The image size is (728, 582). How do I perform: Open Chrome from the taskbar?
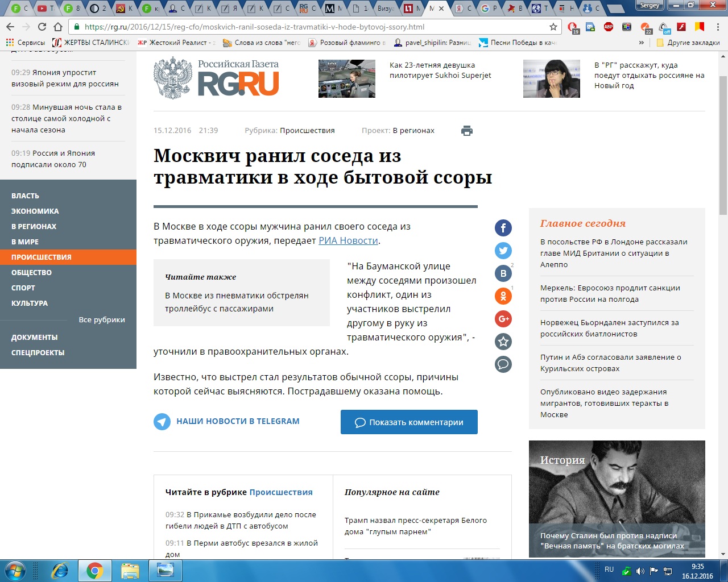click(94, 571)
